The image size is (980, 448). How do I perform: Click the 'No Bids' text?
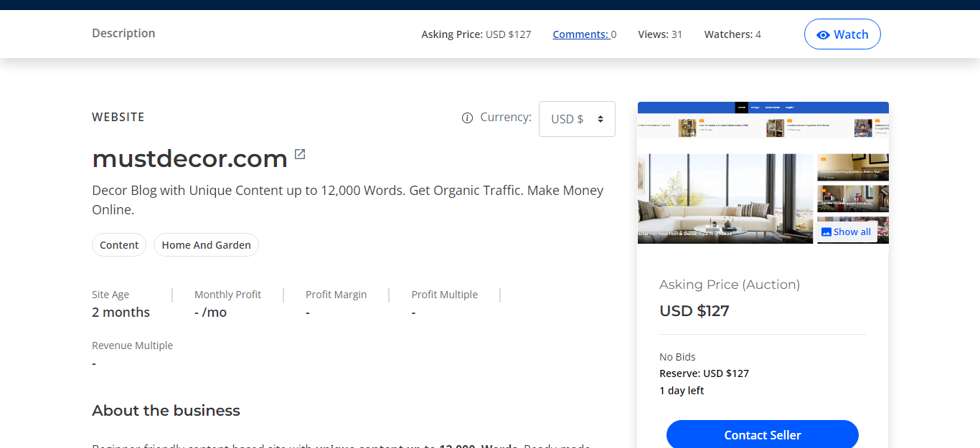click(x=677, y=357)
